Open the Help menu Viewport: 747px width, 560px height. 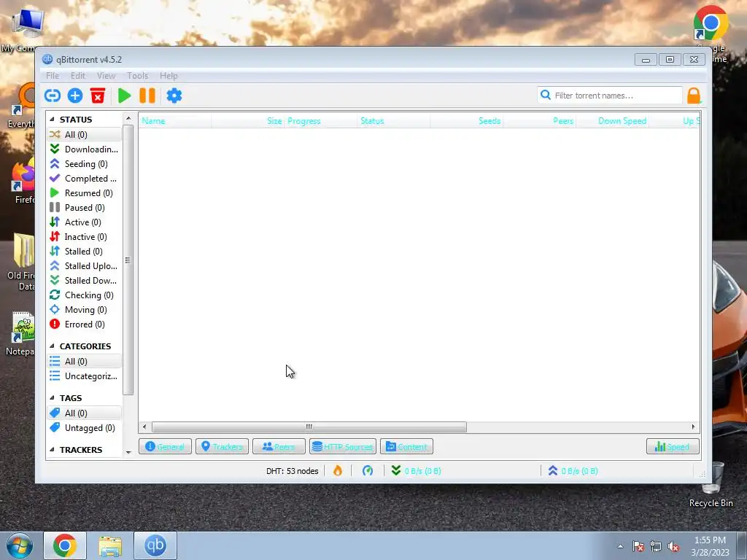click(x=169, y=76)
